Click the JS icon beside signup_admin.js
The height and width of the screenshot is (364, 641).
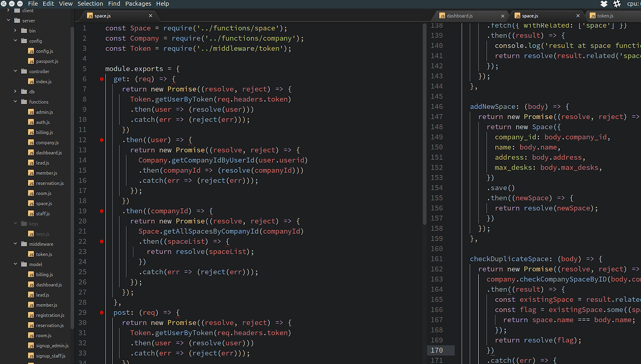click(x=31, y=345)
